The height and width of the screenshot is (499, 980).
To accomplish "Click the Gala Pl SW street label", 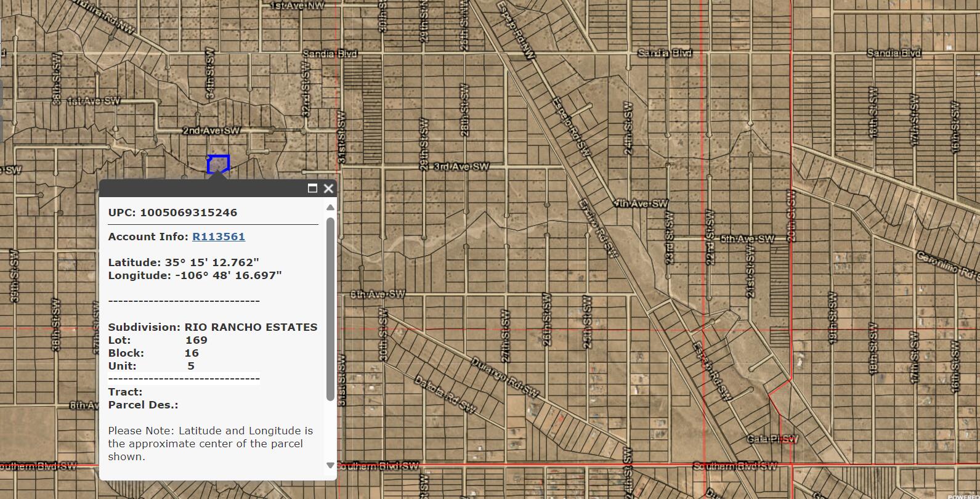I will [x=772, y=439].
